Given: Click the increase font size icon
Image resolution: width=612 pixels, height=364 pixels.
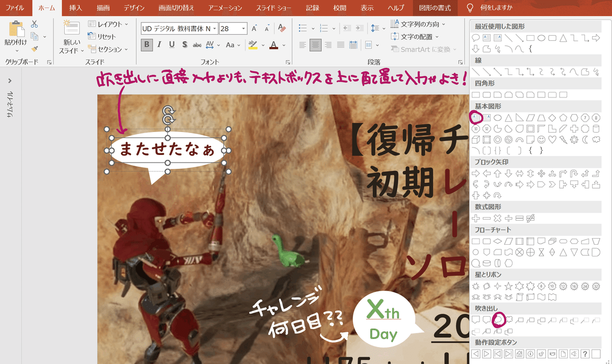Looking at the screenshot, I should pos(254,29).
